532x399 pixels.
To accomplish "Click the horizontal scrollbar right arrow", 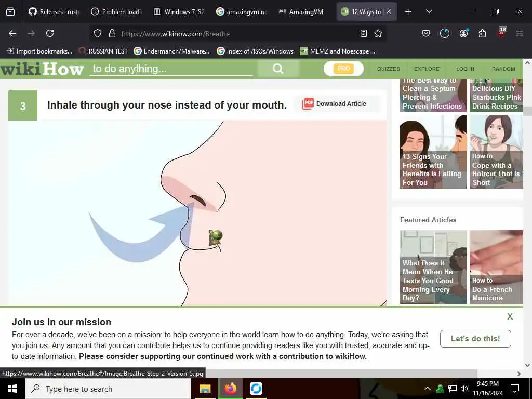I will (519, 374).
